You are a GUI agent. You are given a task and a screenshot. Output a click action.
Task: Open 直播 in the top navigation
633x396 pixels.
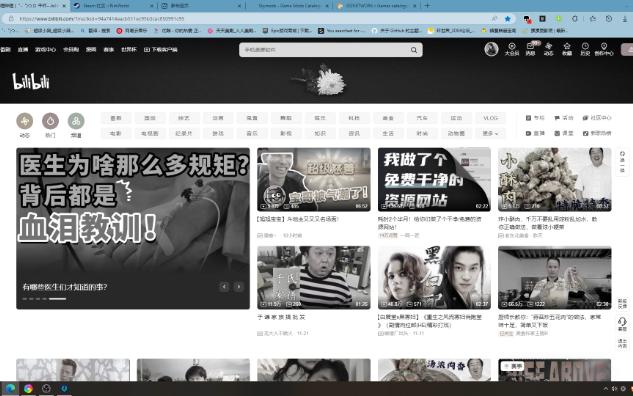pos(23,50)
